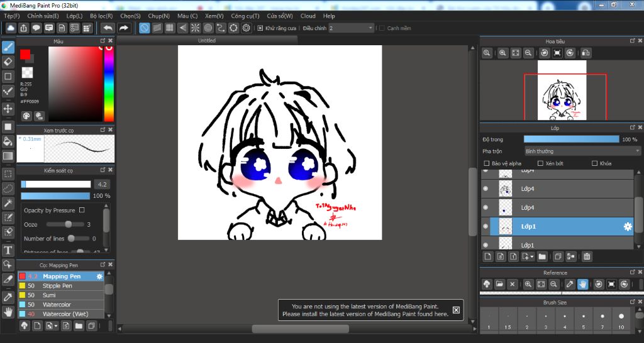Image resolution: width=644 pixels, height=343 pixels.
Task: Pop out the Reference panel
Action: click(633, 273)
